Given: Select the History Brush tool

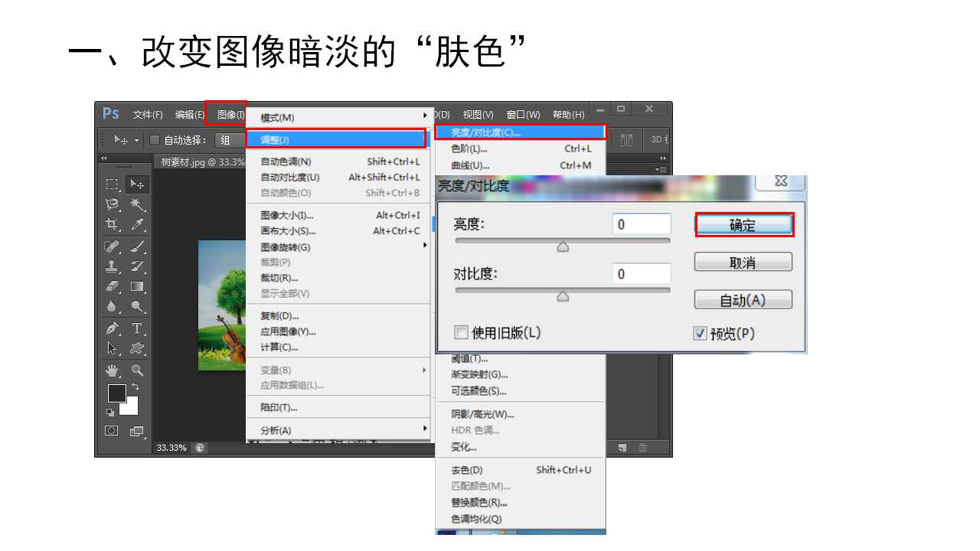Looking at the screenshot, I should coord(138,266).
